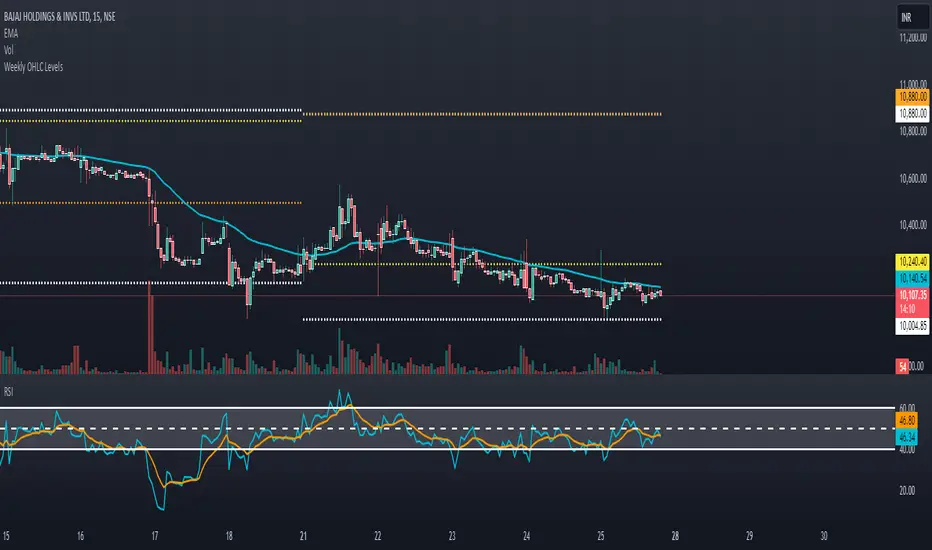Image resolution: width=932 pixels, height=550 pixels.
Task: Select the cyan 10,140.54 EMA price label
Action: (x=912, y=278)
